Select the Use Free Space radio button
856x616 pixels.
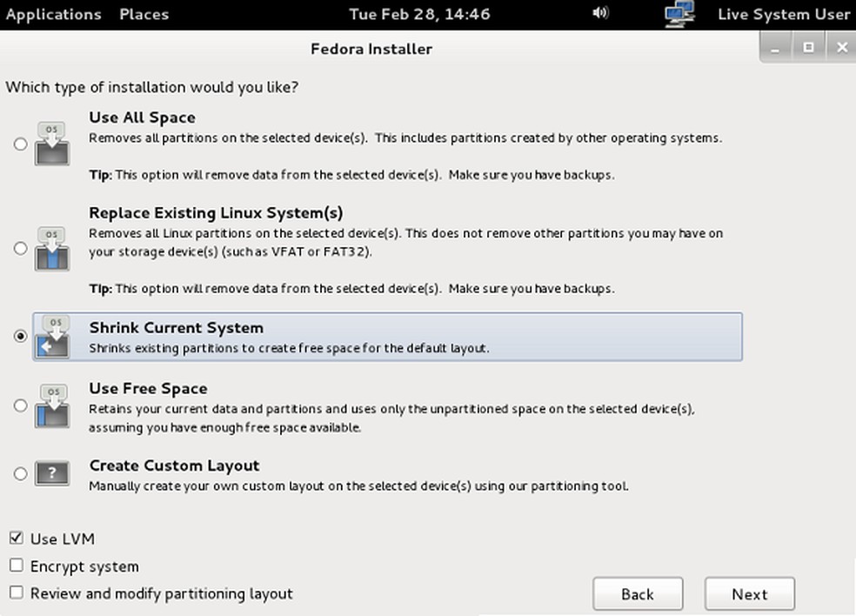pos(21,405)
